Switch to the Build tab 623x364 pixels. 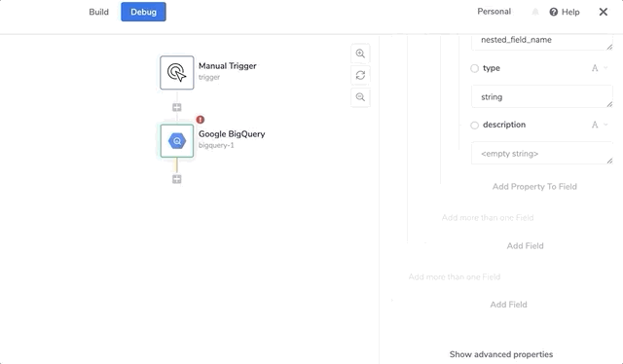[x=98, y=12]
